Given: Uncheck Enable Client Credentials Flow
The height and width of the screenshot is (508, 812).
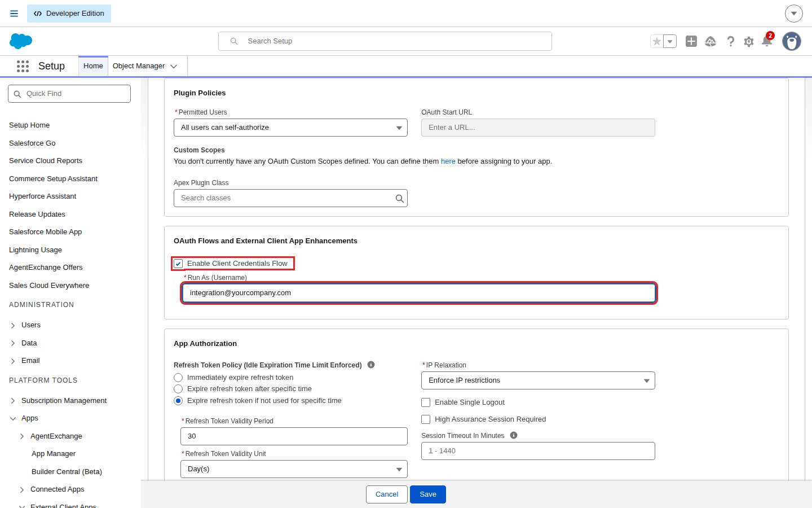Looking at the screenshot, I should coord(178,264).
